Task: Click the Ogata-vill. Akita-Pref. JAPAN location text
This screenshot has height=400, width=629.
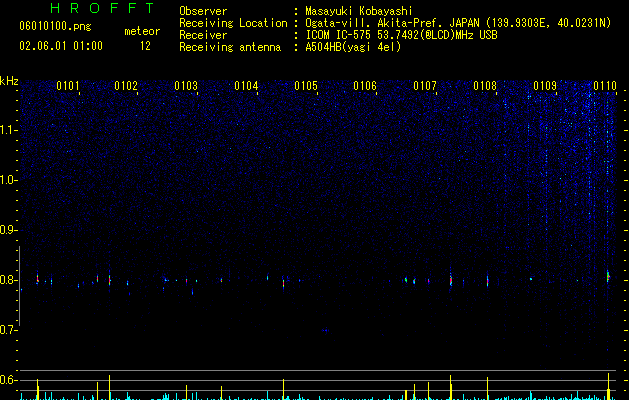Action: point(458,23)
